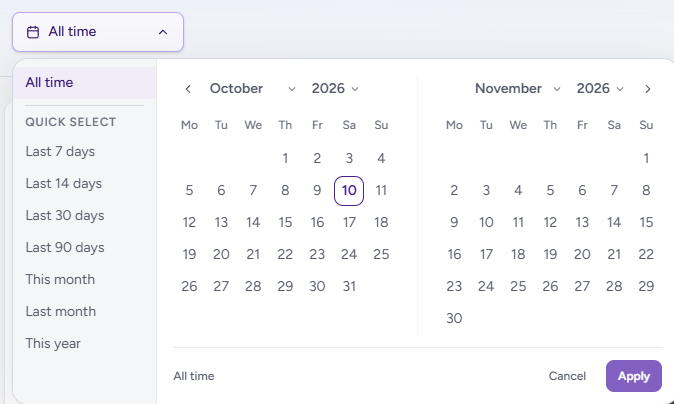Open the November month dropdown

coord(518,89)
